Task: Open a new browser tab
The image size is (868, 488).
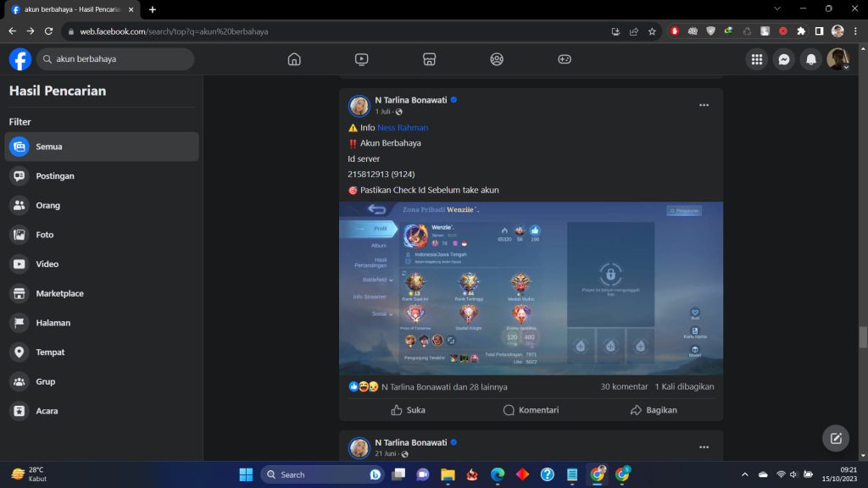Action: (153, 9)
